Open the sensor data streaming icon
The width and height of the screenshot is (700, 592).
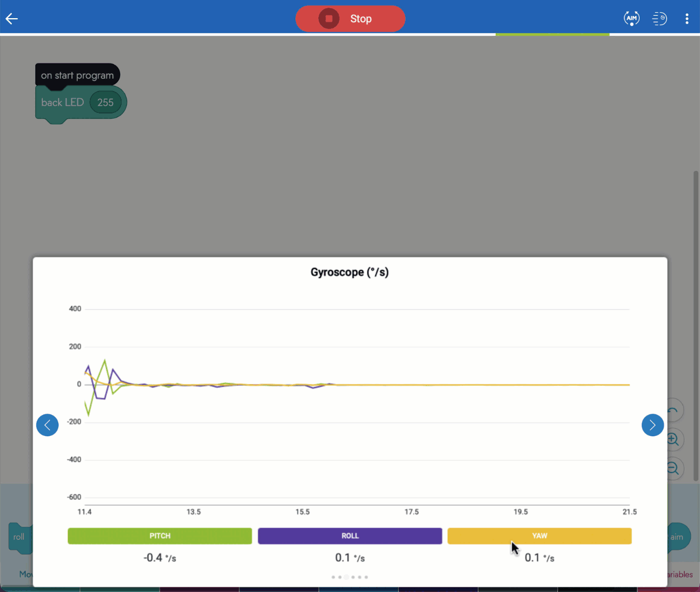[659, 19]
